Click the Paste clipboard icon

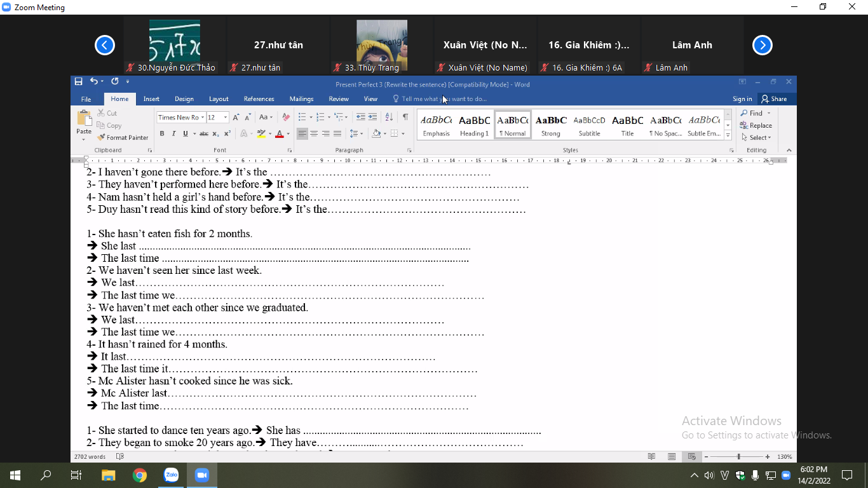[84, 118]
